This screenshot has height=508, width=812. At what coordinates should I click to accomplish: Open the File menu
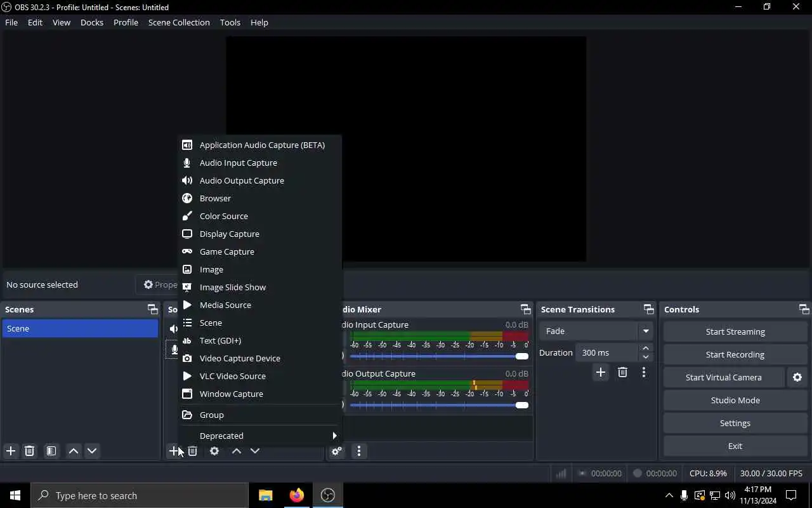tap(11, 22)
